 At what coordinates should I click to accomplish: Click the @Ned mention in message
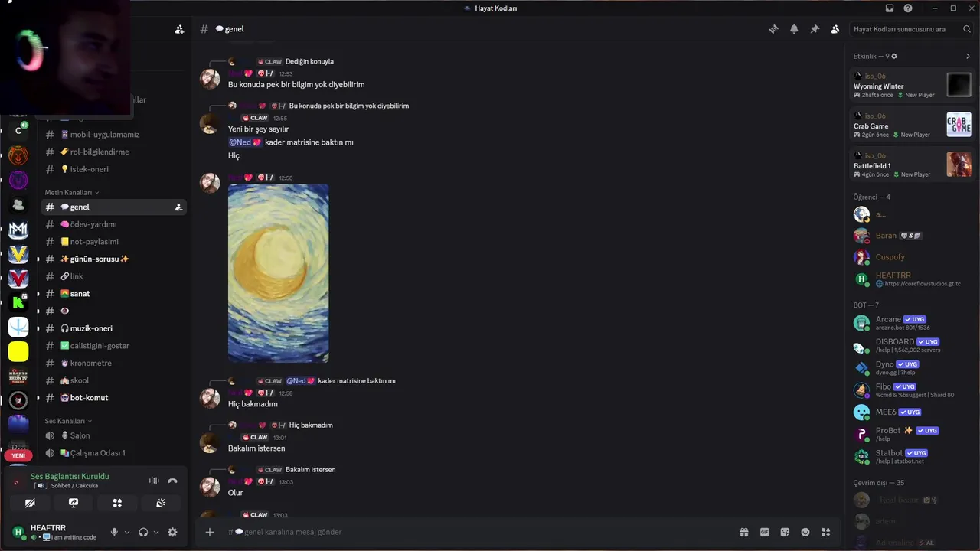click(245, 142)
